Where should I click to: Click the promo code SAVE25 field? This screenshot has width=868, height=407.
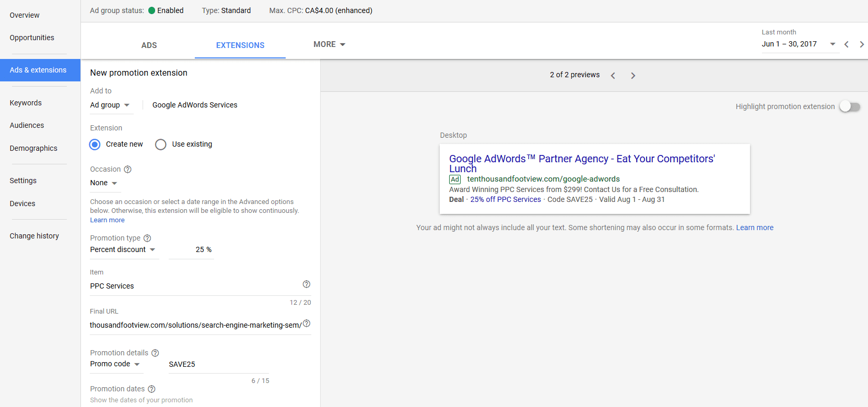click(x=219, y=364)
